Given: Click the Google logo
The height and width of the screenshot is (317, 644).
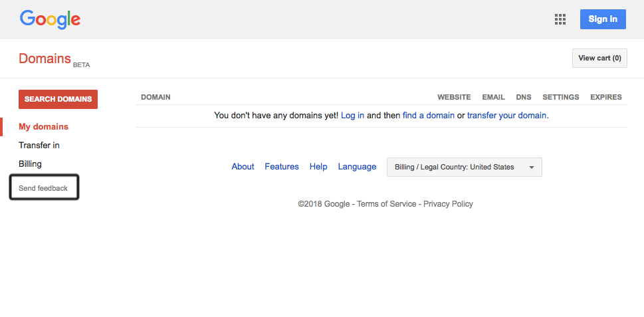Looking at the screenshot, I should [x=50, y=19].
